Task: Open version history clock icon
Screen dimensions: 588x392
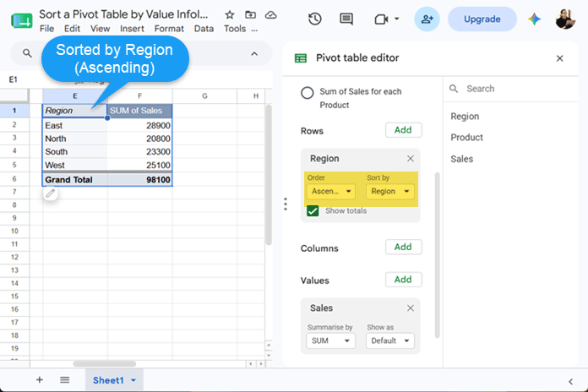Action: [x=315, y=19]
